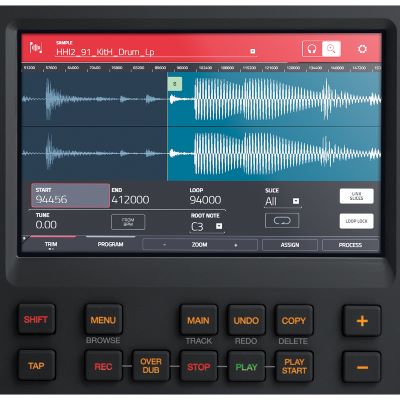Toggle the magnifier zoom icon

click(331, 49)
